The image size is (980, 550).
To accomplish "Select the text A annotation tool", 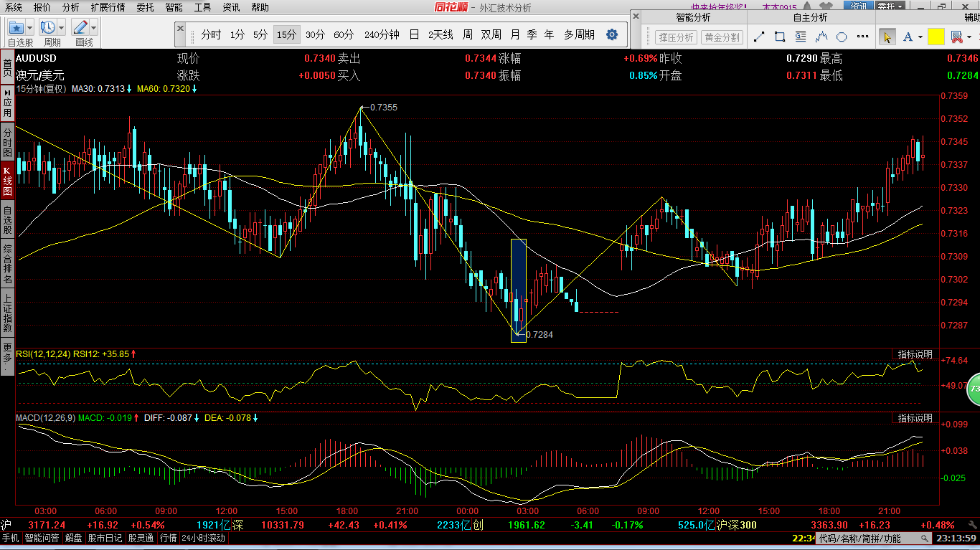I will click(908, 37).
